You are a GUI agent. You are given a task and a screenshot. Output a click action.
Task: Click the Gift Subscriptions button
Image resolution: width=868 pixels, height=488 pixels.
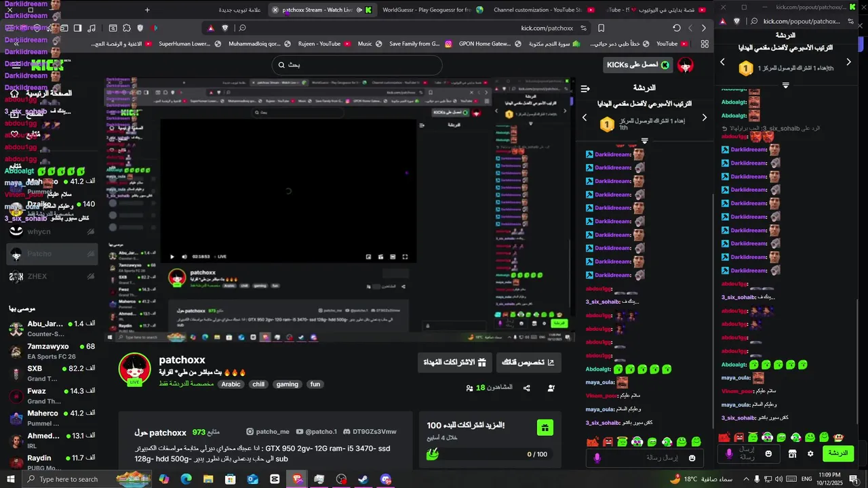454,362
